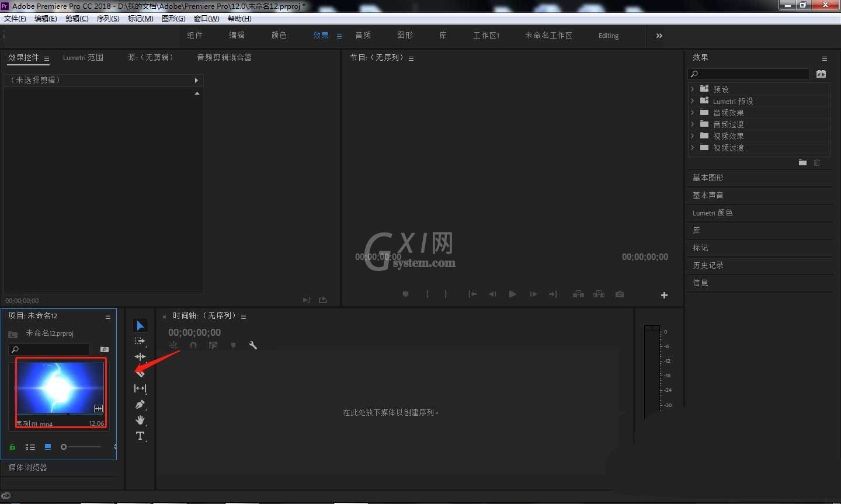Switch to 颜色 workspace tab
The image size is (841, 504).
pos(279,35)
